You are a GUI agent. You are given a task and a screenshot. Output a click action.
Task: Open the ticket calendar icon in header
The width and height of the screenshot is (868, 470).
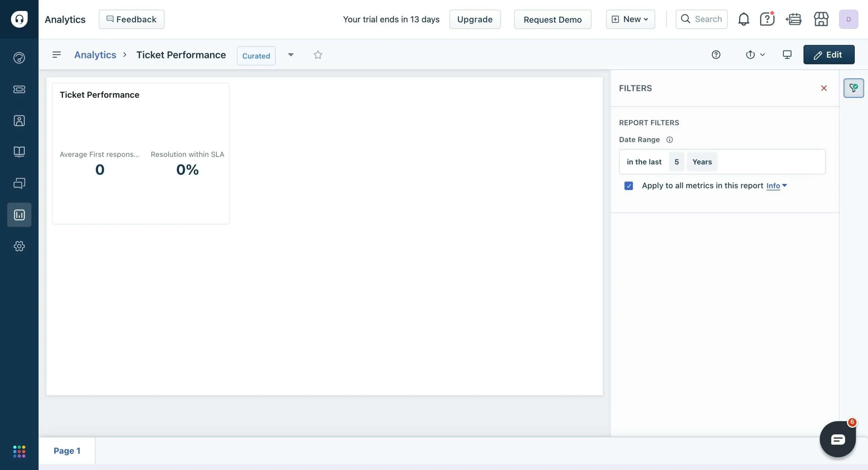pos(793,19)
